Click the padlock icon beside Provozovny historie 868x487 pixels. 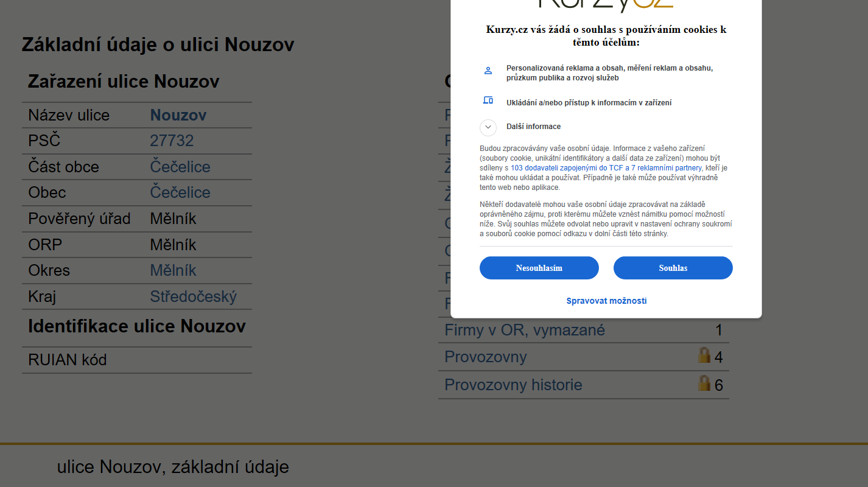tap(704, 383)
